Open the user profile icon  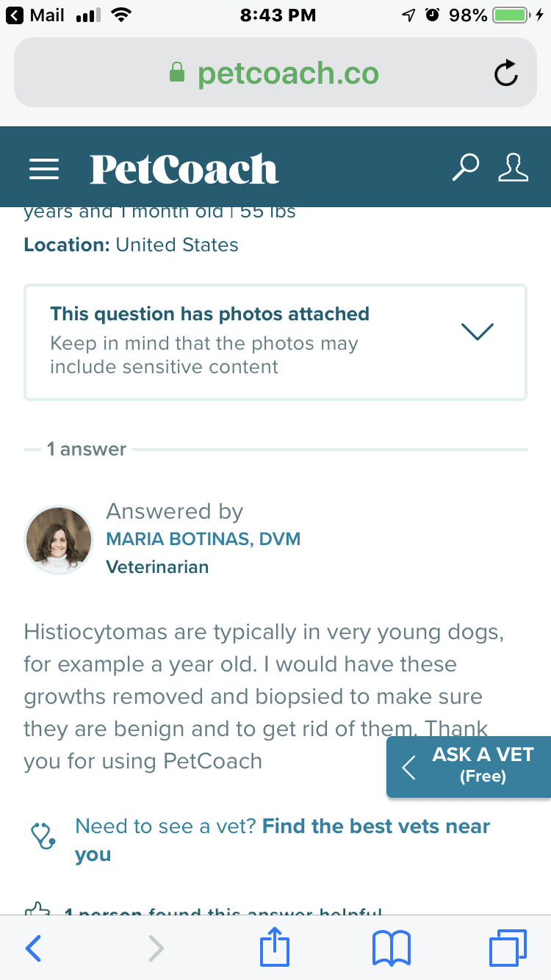(x=513, y=168)
